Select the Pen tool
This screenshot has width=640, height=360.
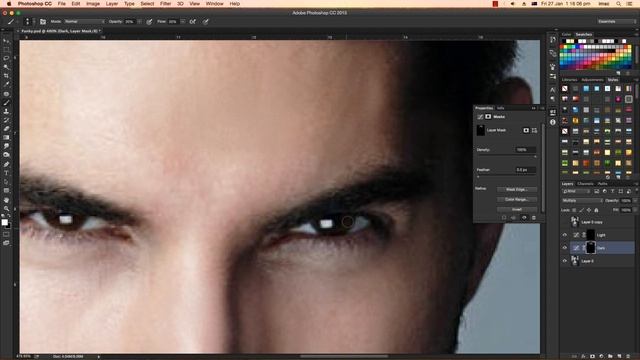click(6, 164)
